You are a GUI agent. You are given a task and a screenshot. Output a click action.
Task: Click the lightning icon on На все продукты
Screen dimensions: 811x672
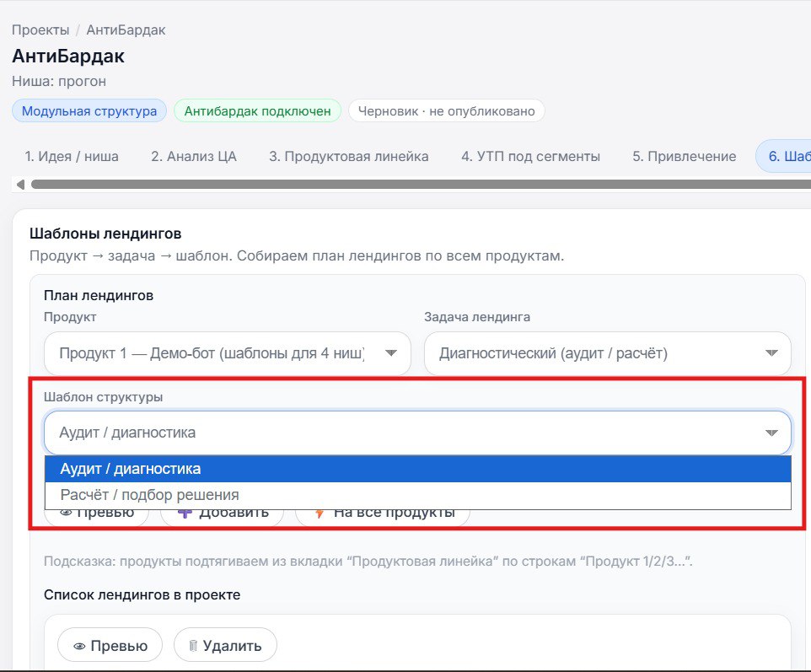tap(320, 511)
